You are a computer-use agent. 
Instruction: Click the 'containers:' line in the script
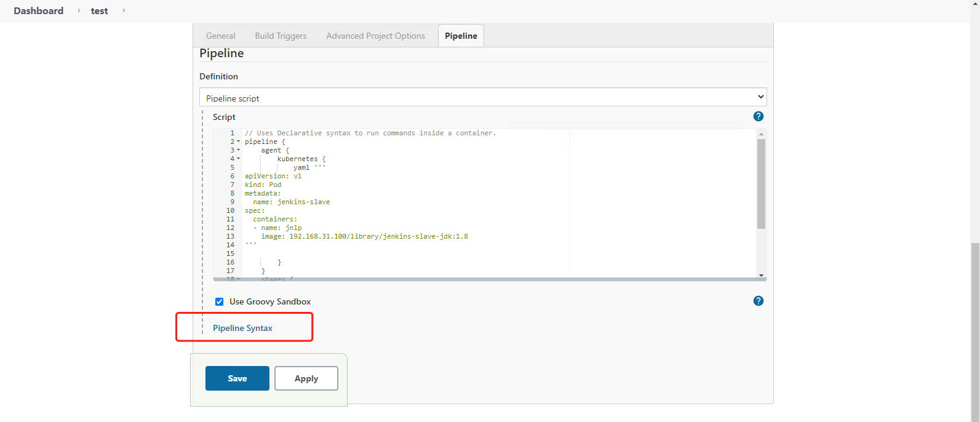[x=275, y=219]
